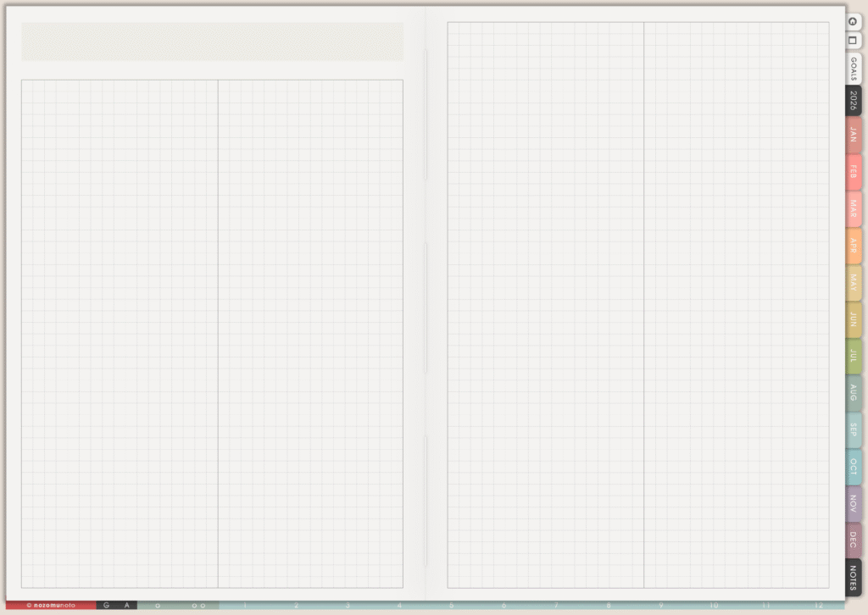Go to page 12 in bottom index
Image resolution: width=868 pixels, height=615 pixels.
tap(818, 606)
